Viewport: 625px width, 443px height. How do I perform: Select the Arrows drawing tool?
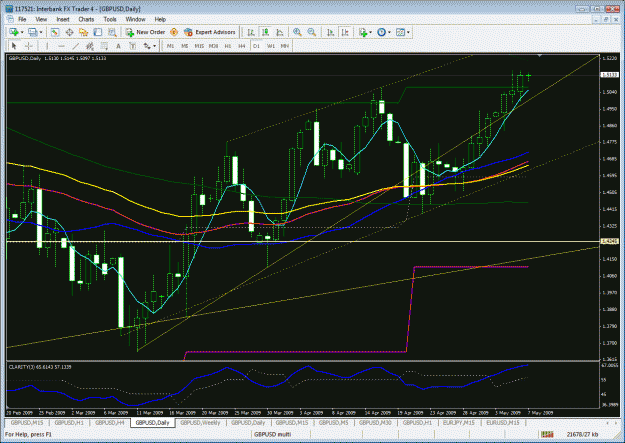click(x=147, y=46)
